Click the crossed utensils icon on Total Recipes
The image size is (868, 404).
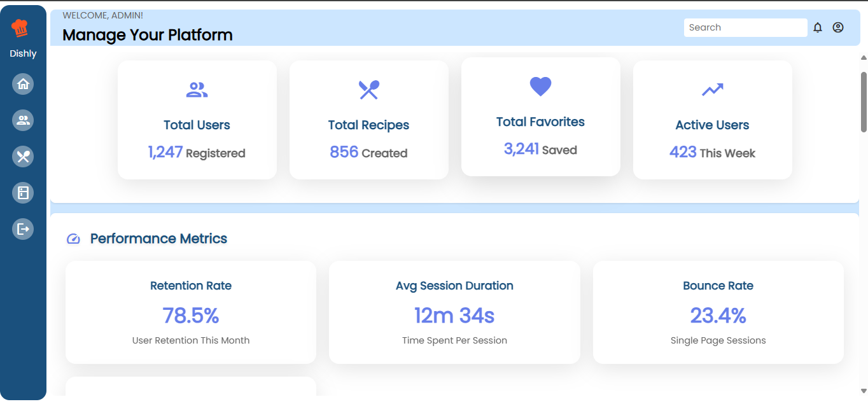(x=368, y=89)
